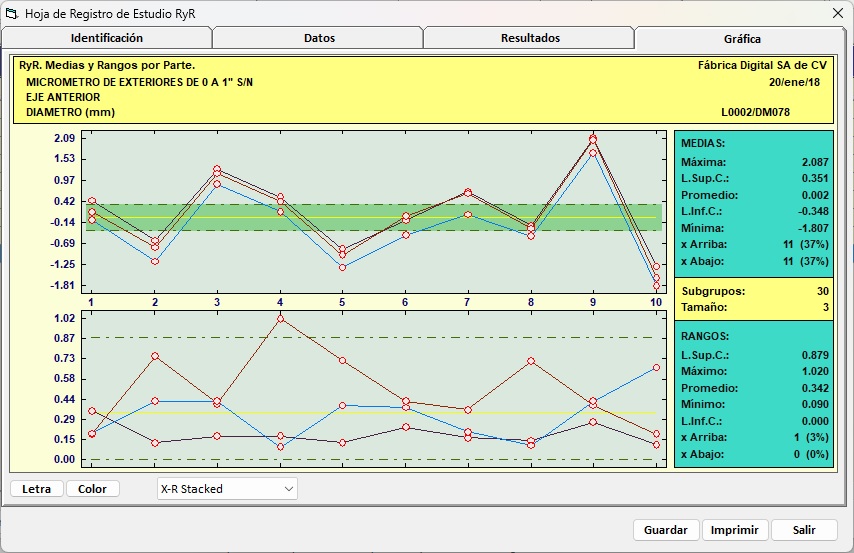Image resolution: width=854 pixels, height=553 pixels.
Task: Exit via the Salir button
Action: click(804, 530)
